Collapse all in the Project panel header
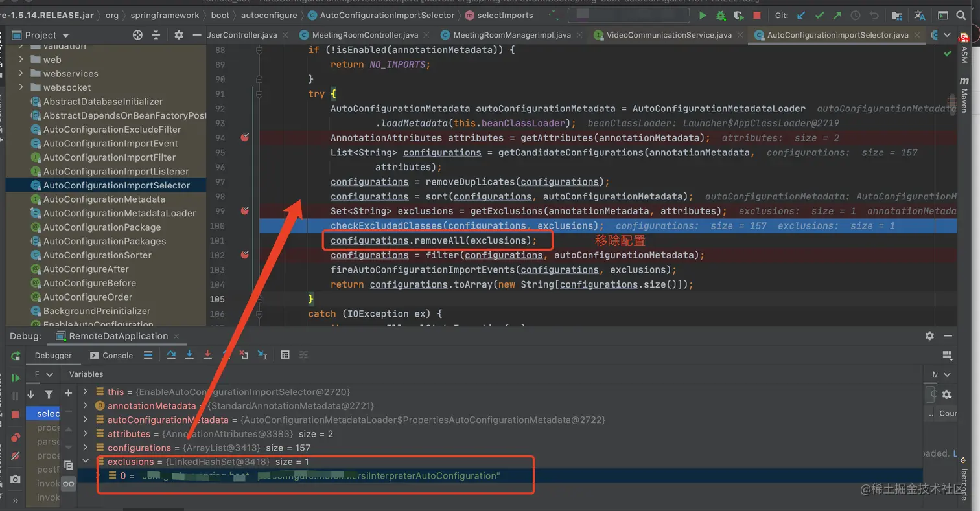This screenshot has width=980, height=511. [x=156, y=35]
